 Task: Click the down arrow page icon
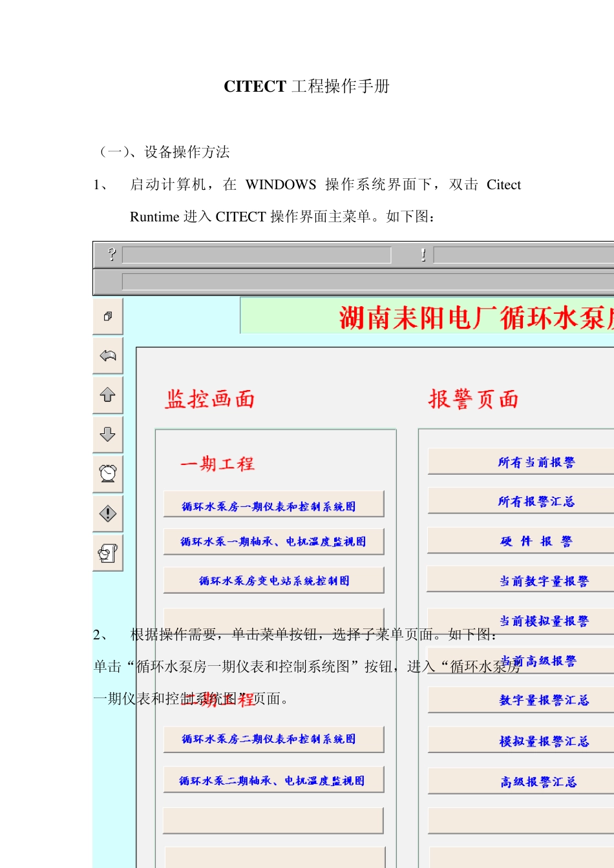[x=108, y=435]
